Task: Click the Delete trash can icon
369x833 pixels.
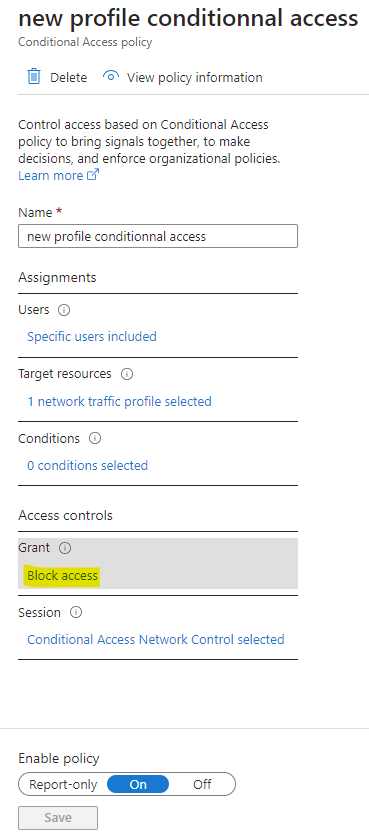Action: (x=33, y=76)
